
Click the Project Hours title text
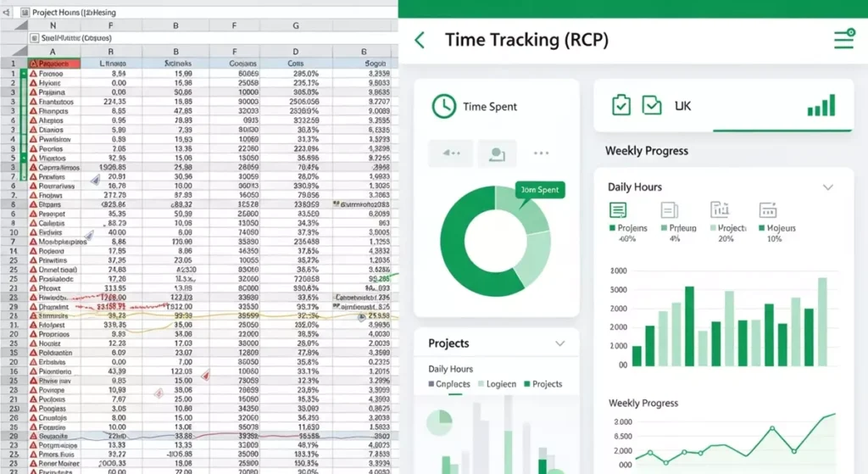point(75,12)
